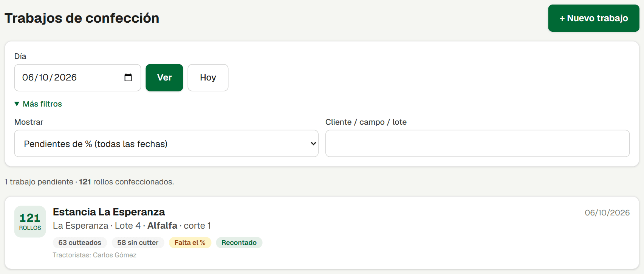The width and height of the screenshot is (644, 274).
Task: Click the 121 ROLLOS badge
Action: coord(30,221)
